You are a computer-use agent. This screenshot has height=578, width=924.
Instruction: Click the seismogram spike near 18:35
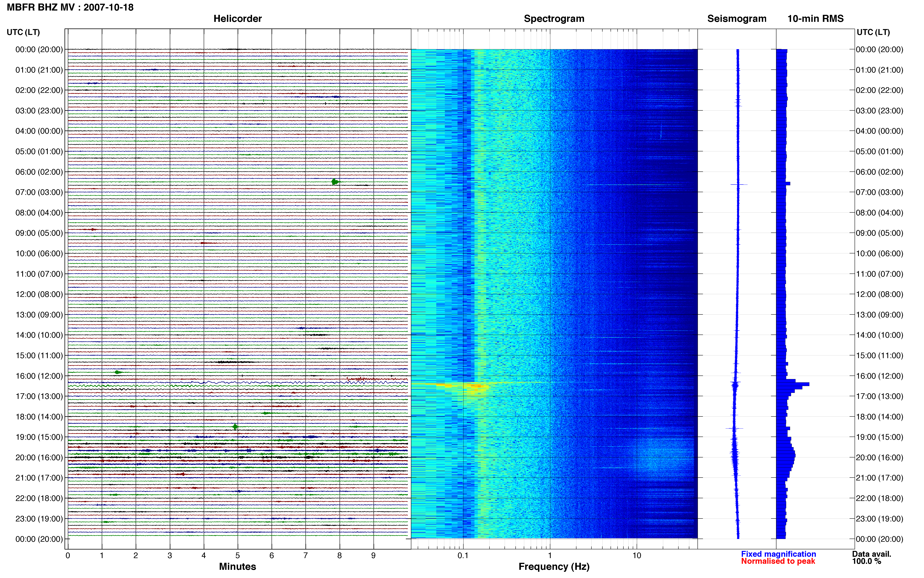click(734, 428)
